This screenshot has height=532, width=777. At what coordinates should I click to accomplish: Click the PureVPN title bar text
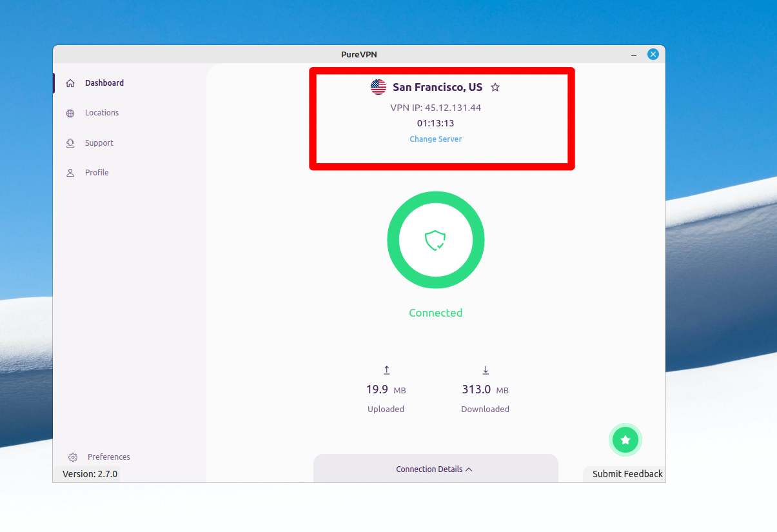tap(359, 55)
